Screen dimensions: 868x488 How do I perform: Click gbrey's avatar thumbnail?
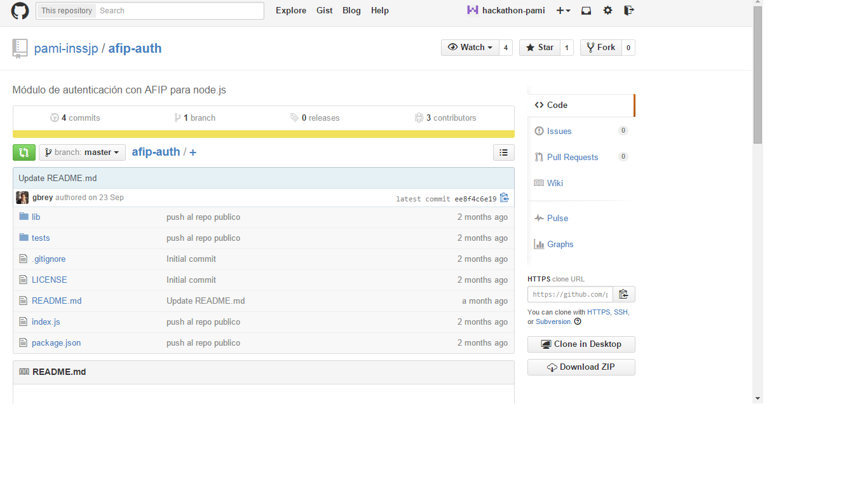tap(22, 198)
